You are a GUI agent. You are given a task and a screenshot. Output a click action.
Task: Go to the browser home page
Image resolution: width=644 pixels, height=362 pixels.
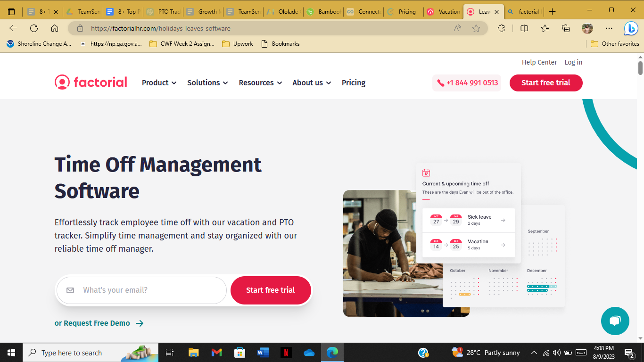(x=55, y=28)
